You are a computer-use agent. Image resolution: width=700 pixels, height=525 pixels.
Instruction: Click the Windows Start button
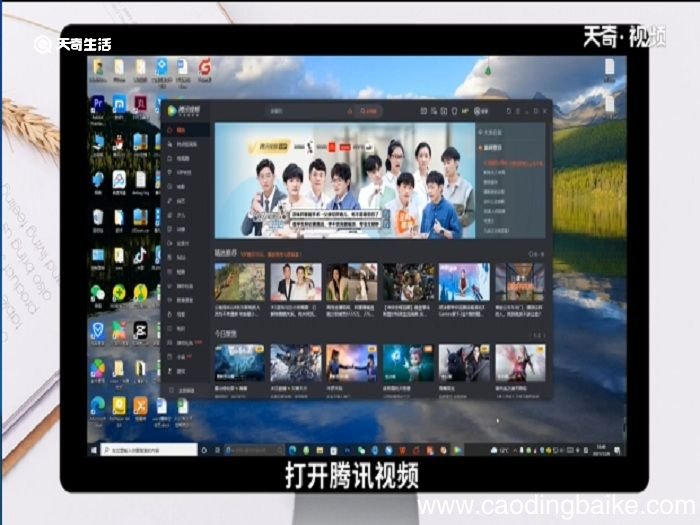click(94, 450)
